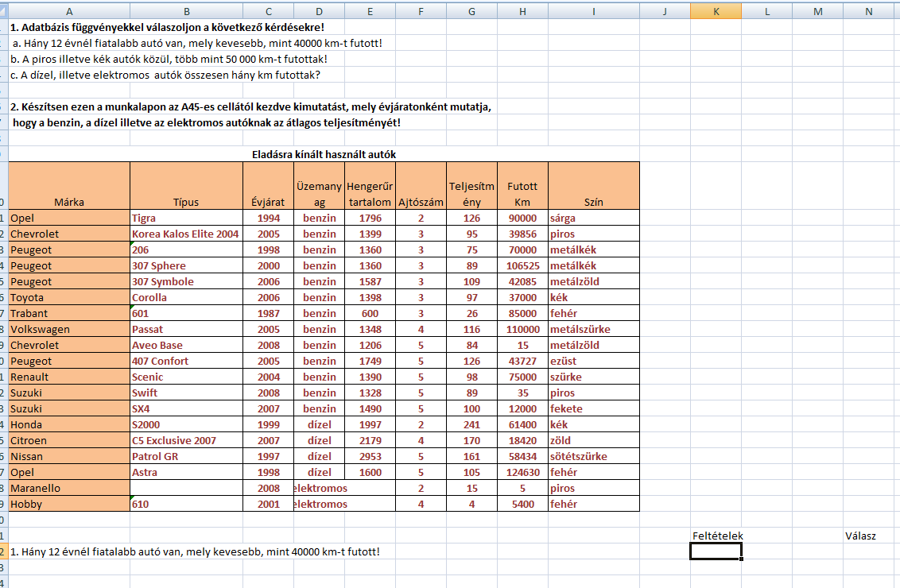Image resolution: width=900 pixels, height=588 pixels.
Task: Select the 'Opel' cell in the Tigra row
Action: (69, 218)
